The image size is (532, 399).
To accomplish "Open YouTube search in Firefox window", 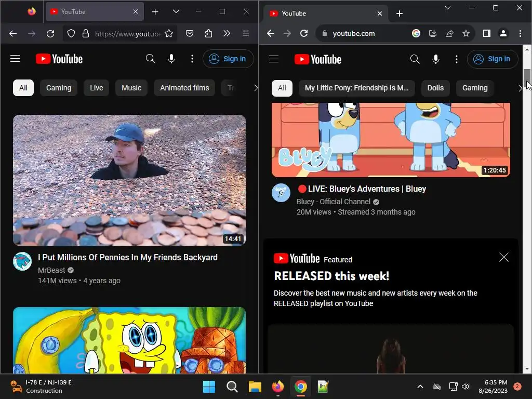I will 151,59.
